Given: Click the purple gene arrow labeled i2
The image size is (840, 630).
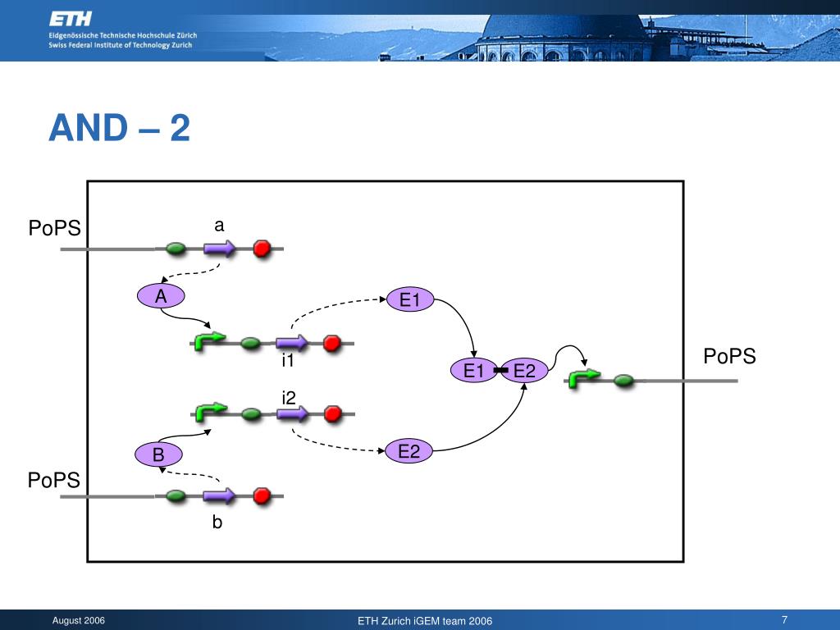Looking at the screenshot, I should (293, 413).
